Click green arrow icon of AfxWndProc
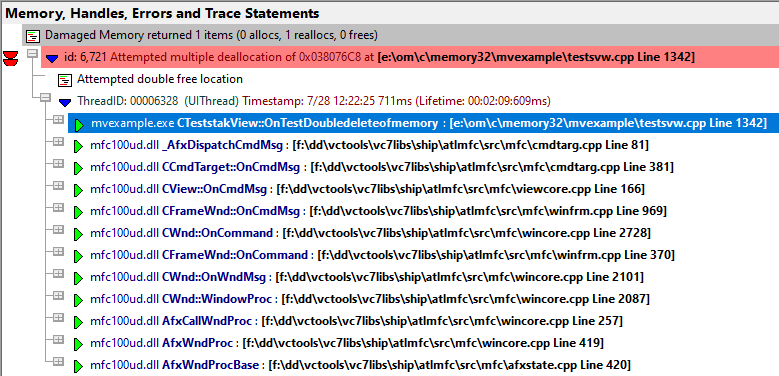The width and height of the screenshot is (779, 376). pos(78,344)
